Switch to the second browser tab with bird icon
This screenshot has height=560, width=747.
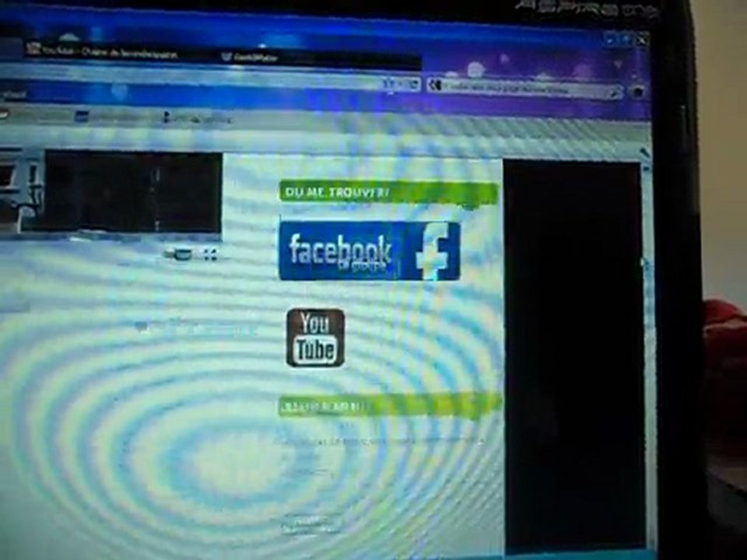[x=249, y=57]
